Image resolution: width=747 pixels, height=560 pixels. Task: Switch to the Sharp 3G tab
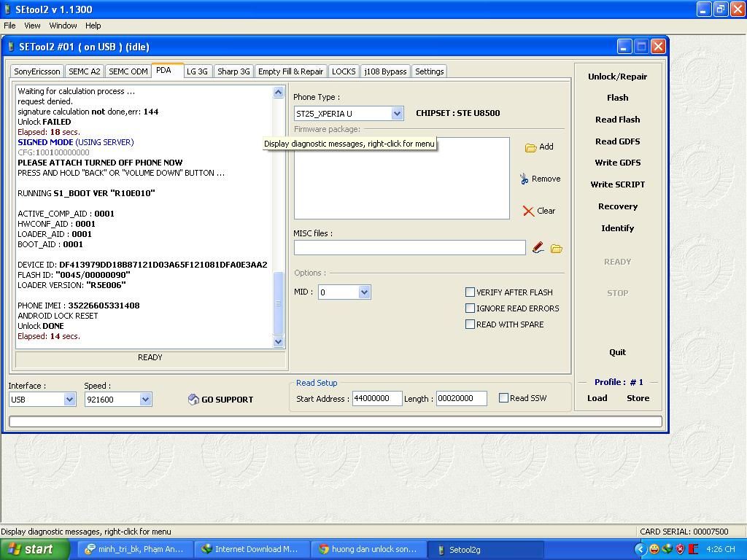click(x=233, y=71)
